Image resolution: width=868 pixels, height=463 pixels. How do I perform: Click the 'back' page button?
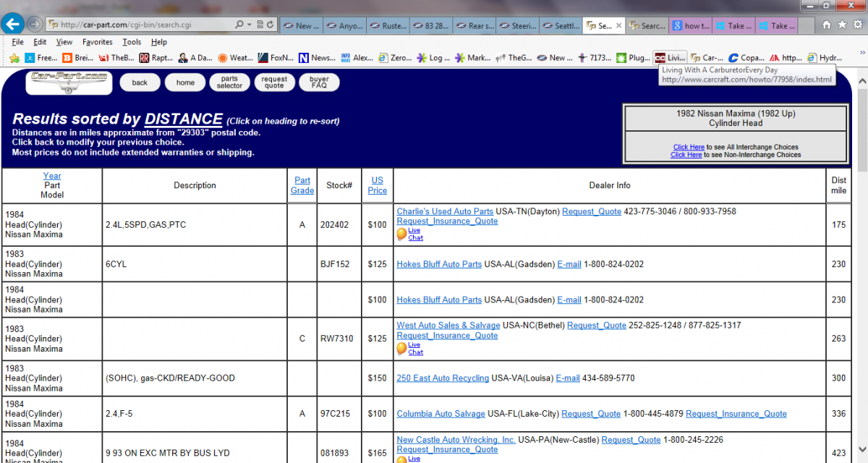[140, 82]
